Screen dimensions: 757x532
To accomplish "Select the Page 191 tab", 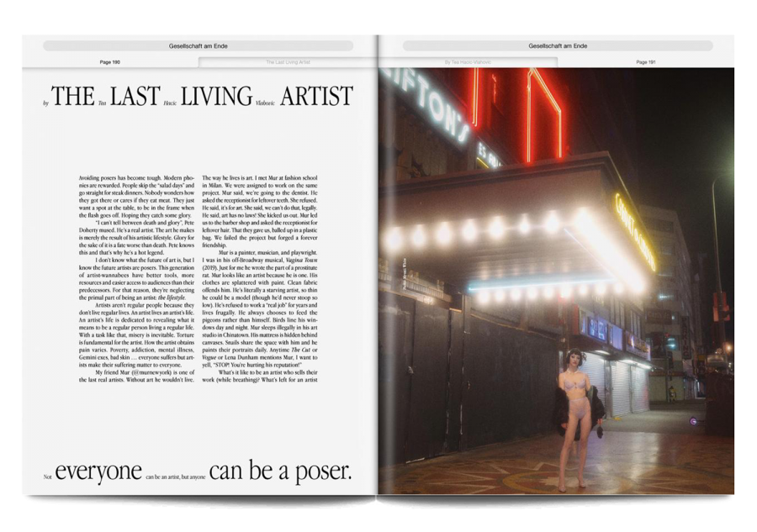I will pos(646,62).
